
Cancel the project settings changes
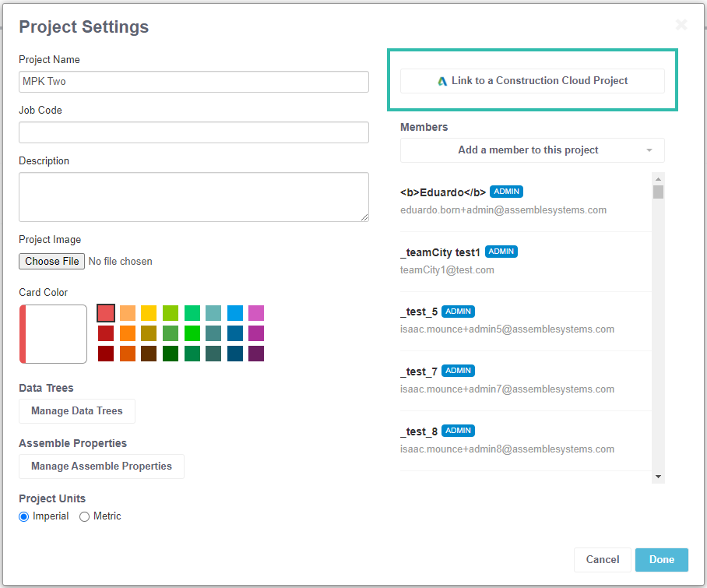coord(602,559)
